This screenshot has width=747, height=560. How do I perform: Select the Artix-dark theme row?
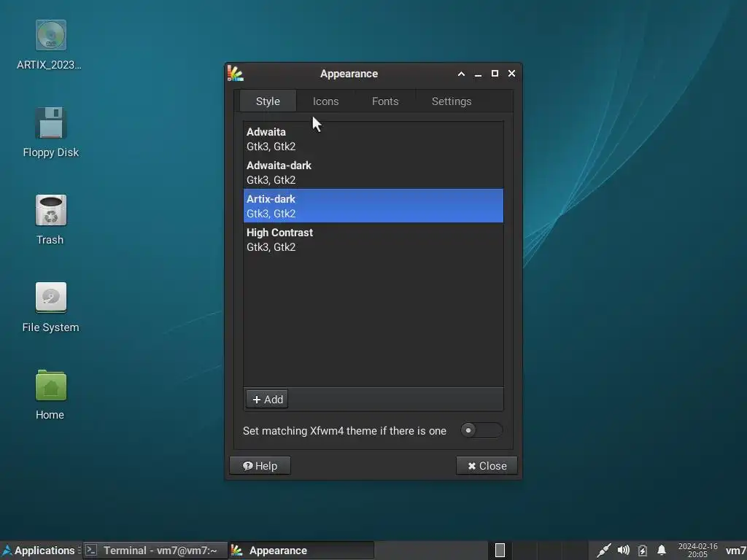[x=373, y=206]
